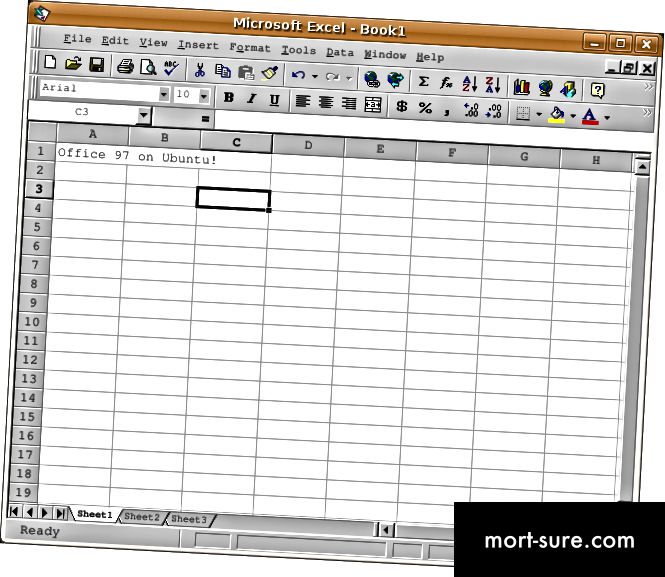
Task: Expand the Font Color dropdown arrow
Action: [x=607, y=117]
